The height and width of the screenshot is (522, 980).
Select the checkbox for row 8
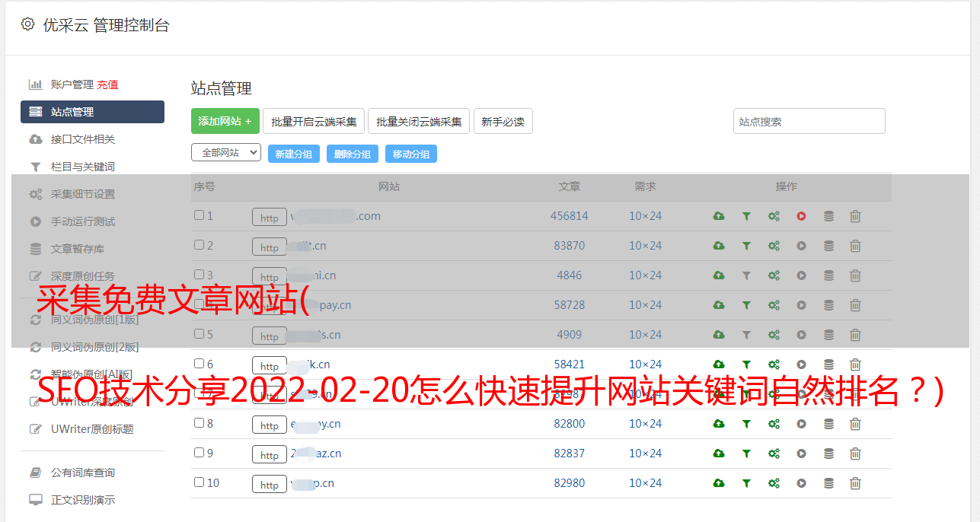pos(199,423)
